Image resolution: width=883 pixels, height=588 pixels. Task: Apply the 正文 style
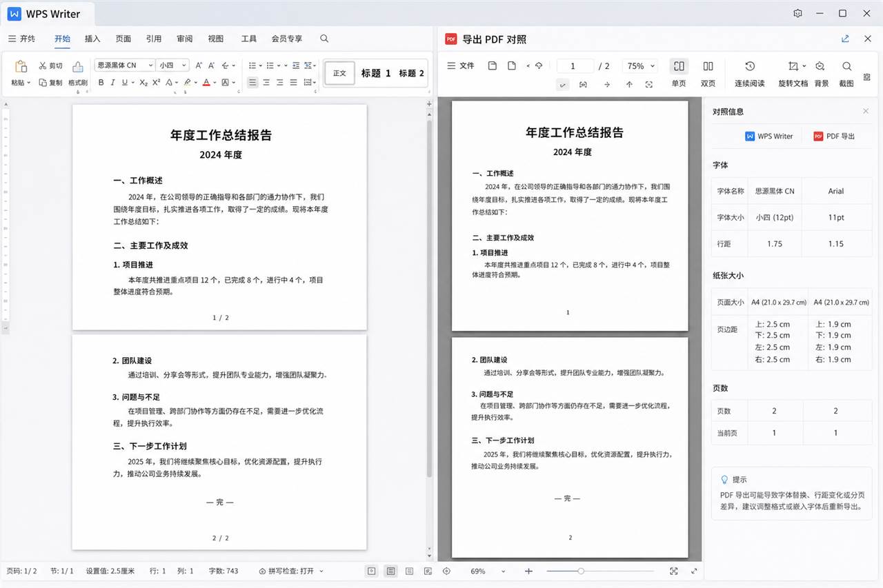(339, 73)
